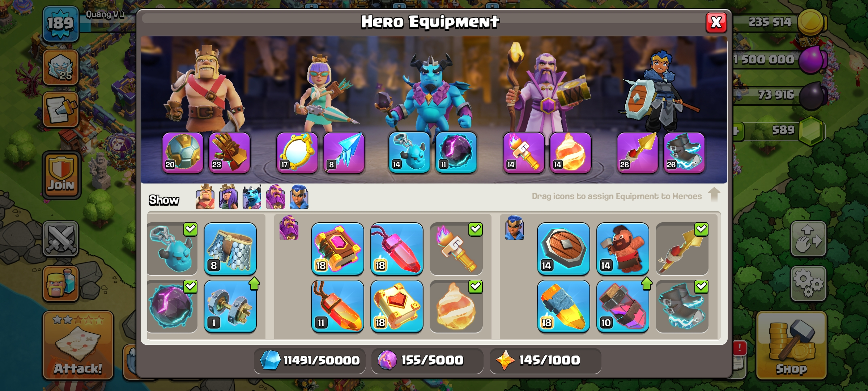The width and height of the screenshot is (868, 391).
Task: Toggle the Royal Champion filter portrait
Action: pos(299,197)
